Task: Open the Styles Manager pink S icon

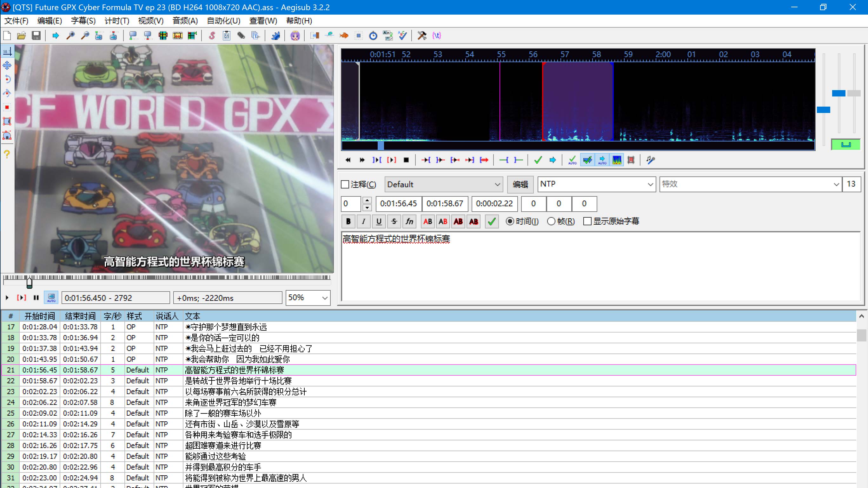Action: (x=212, y=35)
